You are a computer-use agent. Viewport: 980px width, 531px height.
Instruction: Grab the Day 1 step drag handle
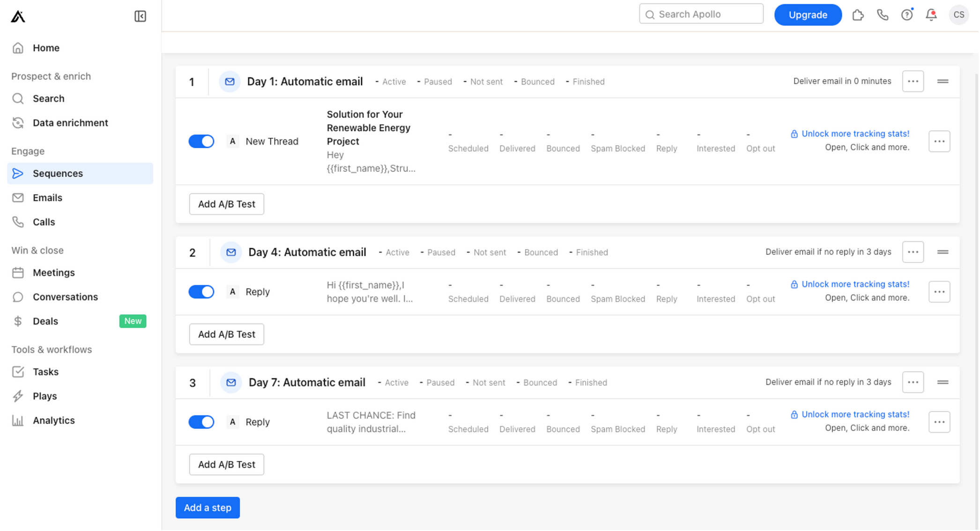pos(943,81)
